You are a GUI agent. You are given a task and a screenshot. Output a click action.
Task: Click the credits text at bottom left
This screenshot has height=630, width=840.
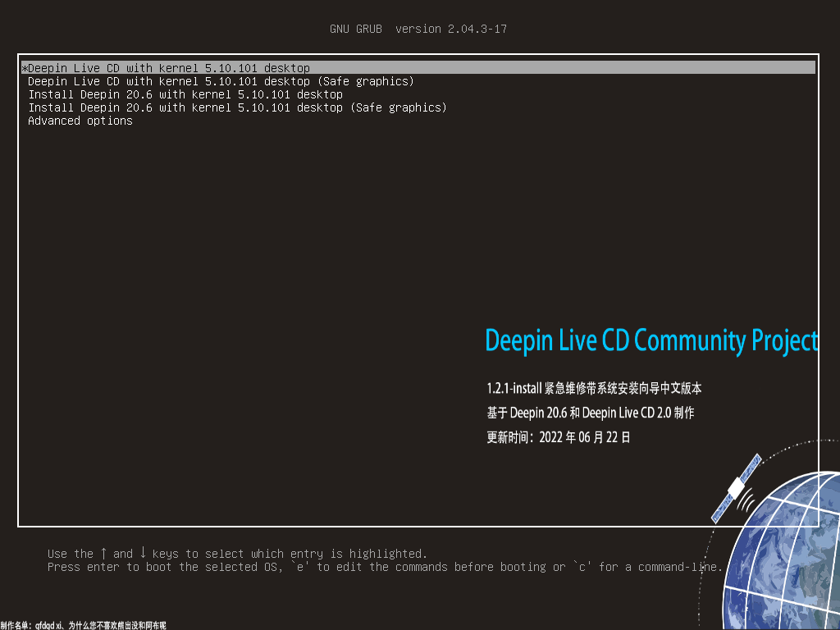tap(82, 623)
